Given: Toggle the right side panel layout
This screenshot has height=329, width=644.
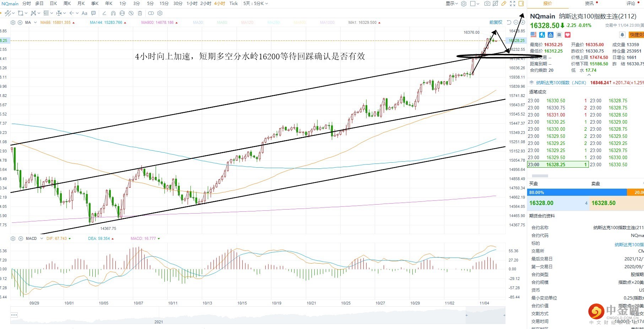Looking at the screenshot, I should coord(521,4).
